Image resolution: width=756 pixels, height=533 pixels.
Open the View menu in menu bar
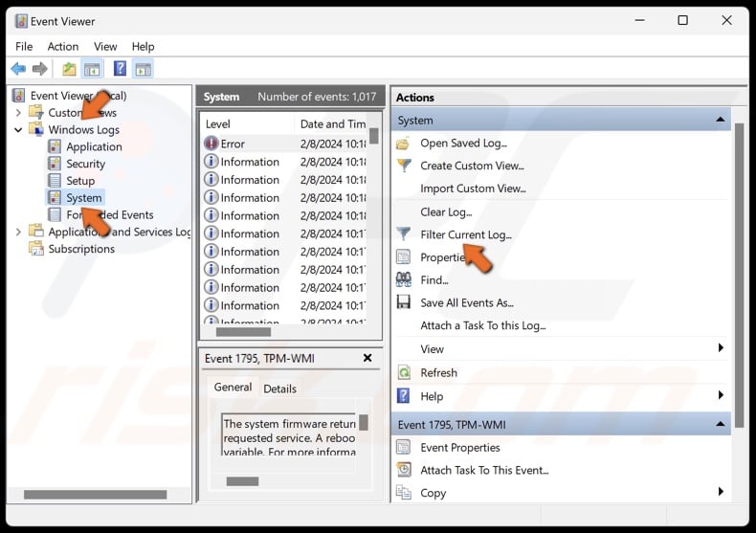(105, 47)
